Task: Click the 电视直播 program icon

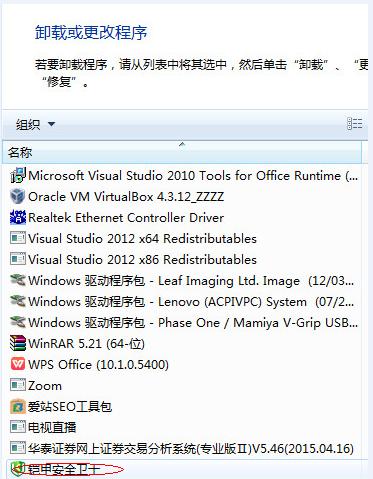Action: point(18,427)
